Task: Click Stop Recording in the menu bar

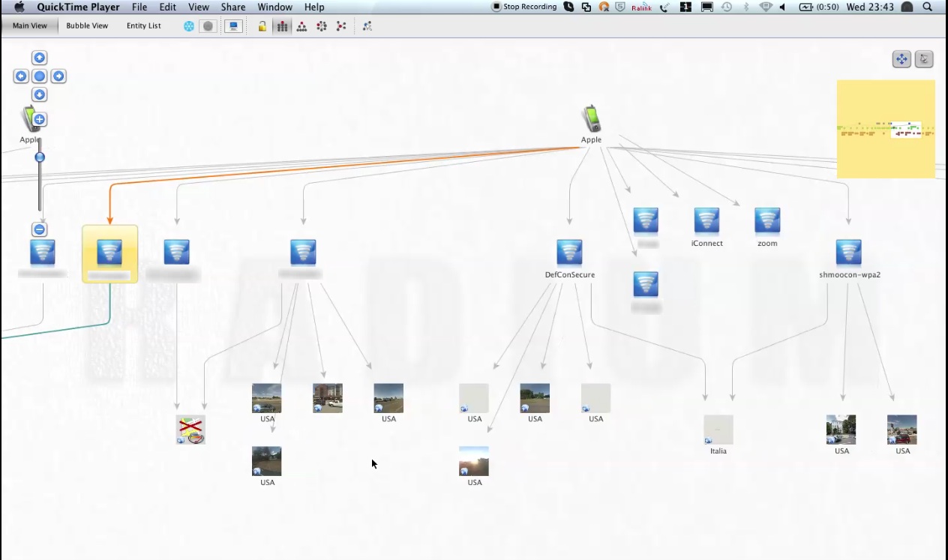Action: (524, 7)
